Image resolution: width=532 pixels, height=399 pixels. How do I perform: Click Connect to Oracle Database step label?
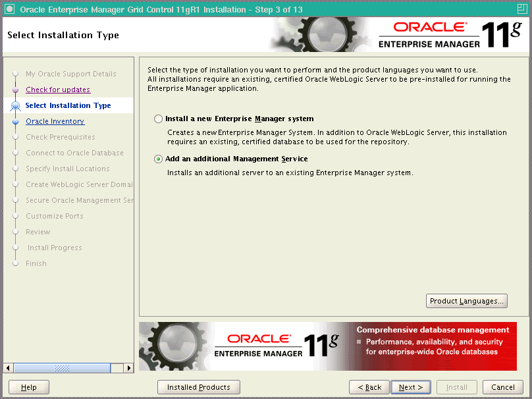tap(74, 153)
